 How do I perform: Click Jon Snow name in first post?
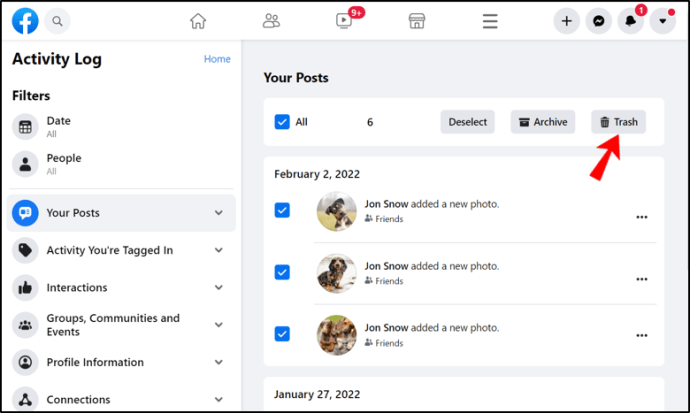[x=386, y=204]
